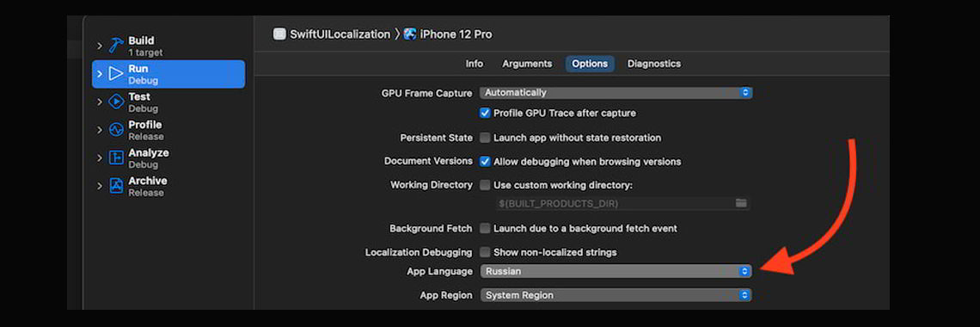The image size is (980, 327).
Task: Select the Build hammer icon
Action: pyautogui.click(x=116, y=46)
